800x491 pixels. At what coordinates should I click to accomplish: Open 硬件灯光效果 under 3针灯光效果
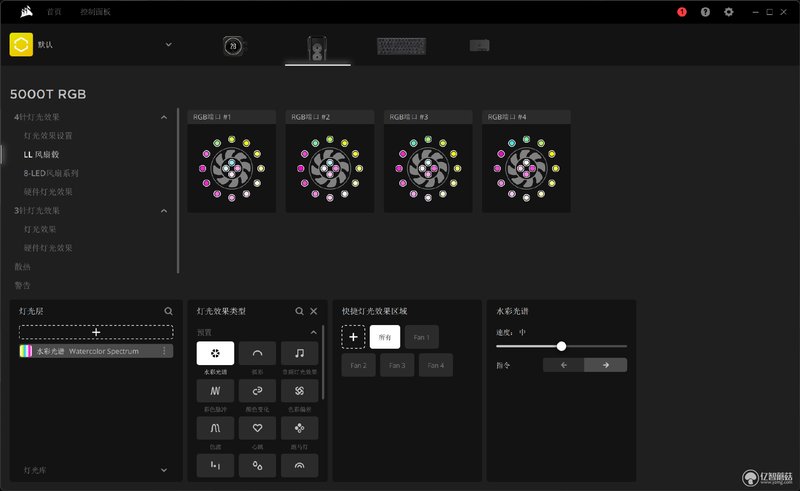[48, 248]
